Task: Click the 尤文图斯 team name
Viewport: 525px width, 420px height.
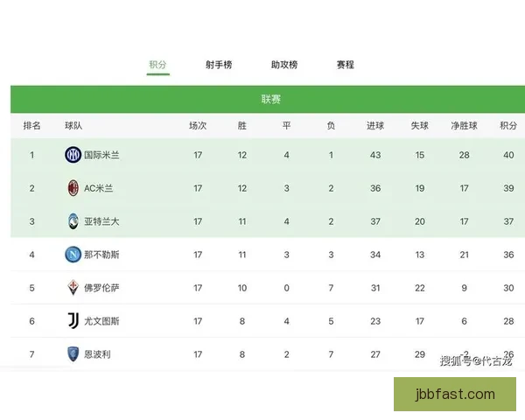Action: [x=102, y=321]
